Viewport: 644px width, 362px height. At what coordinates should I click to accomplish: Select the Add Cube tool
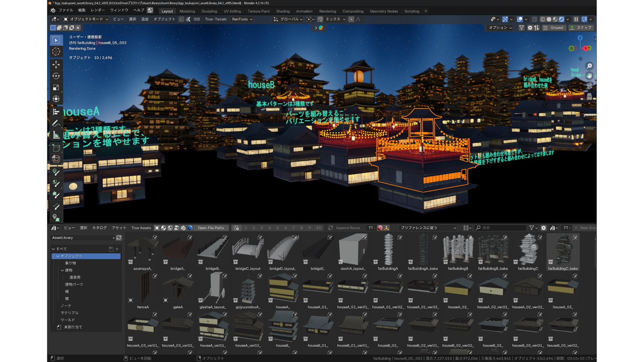click(x=56, y=148)
